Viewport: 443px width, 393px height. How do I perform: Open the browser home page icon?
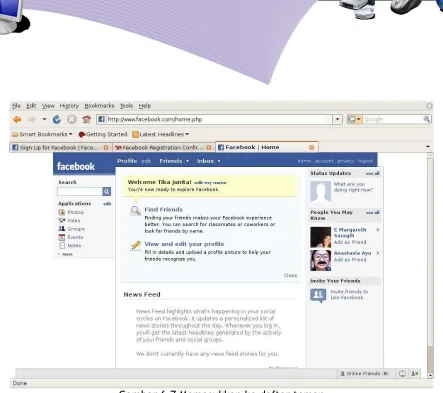87,119
